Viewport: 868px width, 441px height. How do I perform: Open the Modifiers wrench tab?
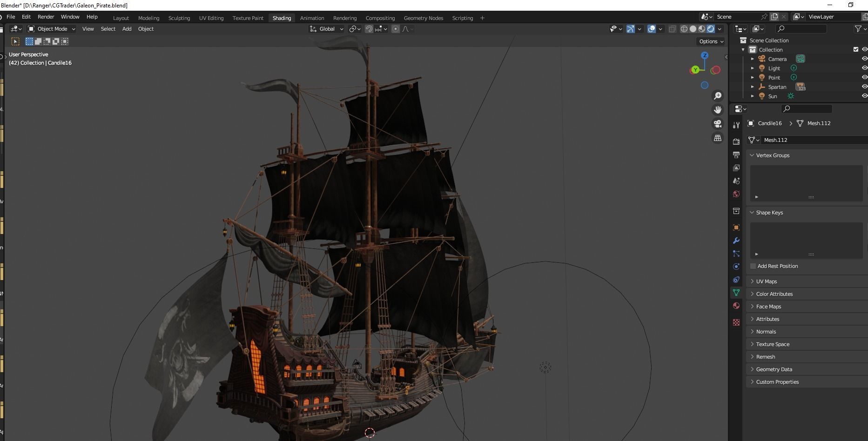[736, 241]
